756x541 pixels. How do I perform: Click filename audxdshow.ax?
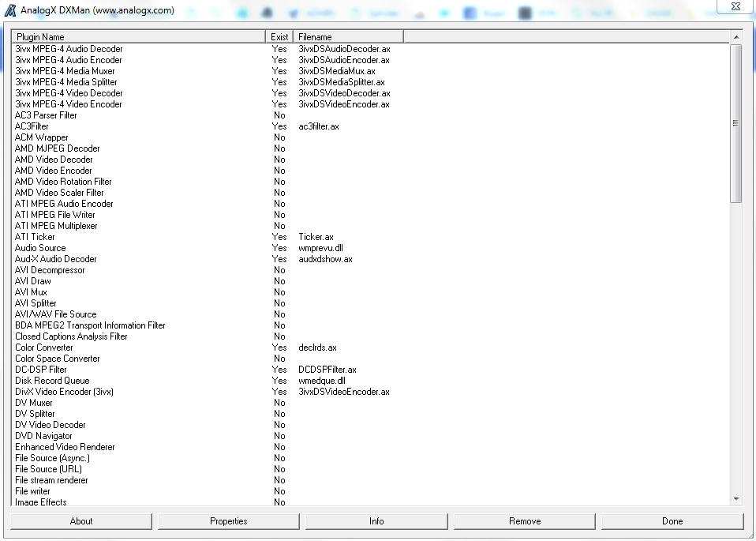[x=325, y=259]
